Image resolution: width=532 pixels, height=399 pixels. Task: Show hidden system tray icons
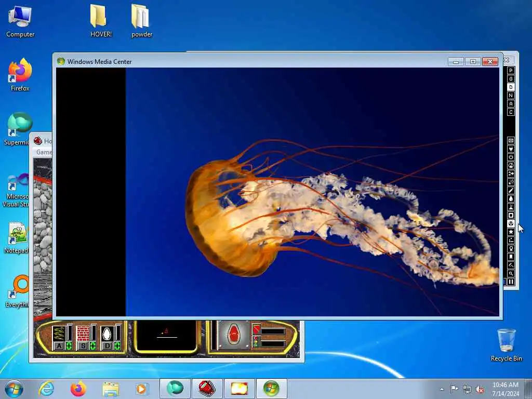pos(442,389)
